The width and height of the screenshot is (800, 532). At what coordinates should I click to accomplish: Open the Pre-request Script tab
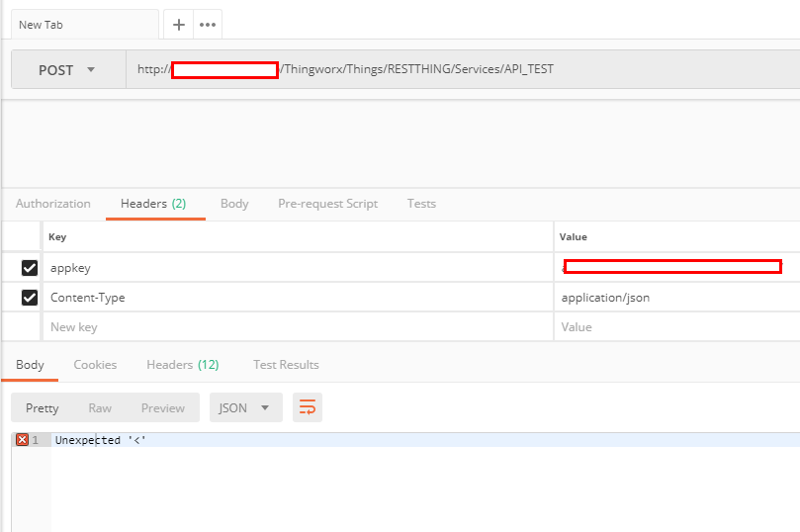328,204
